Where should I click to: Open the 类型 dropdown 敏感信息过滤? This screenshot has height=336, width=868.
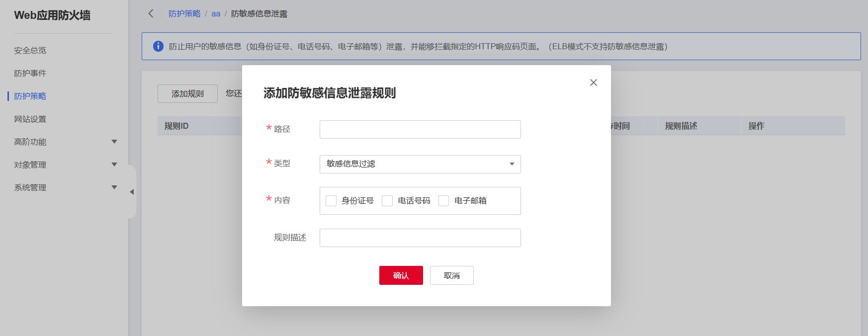coord(420,164)
